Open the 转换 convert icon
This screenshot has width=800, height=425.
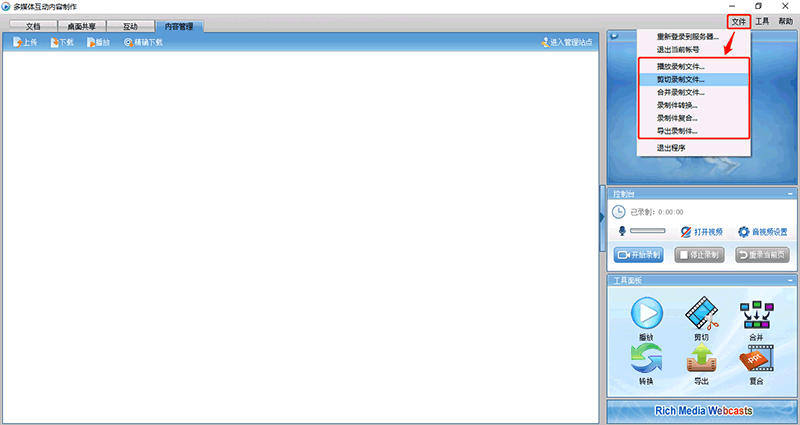click(x=646, y=360)
